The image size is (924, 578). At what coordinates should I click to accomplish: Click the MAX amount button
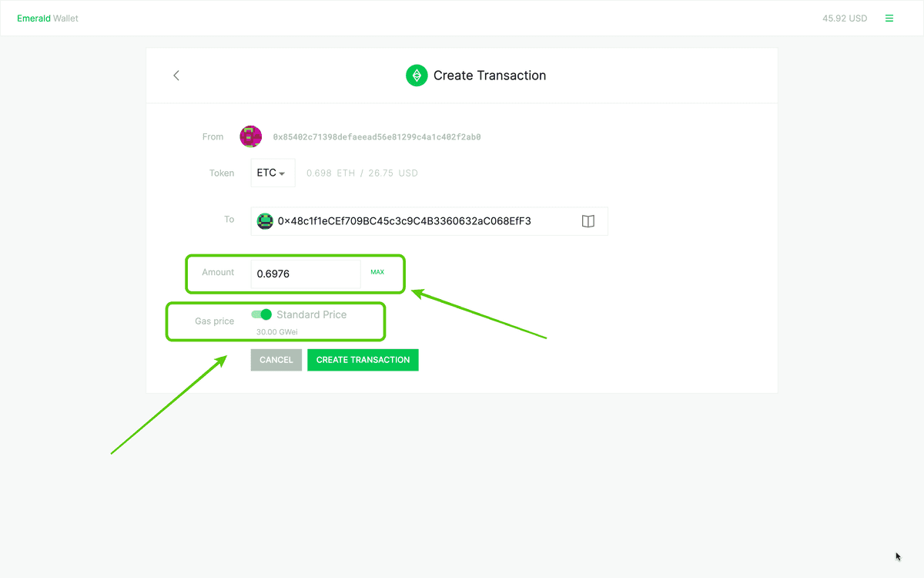pos(377,272)
